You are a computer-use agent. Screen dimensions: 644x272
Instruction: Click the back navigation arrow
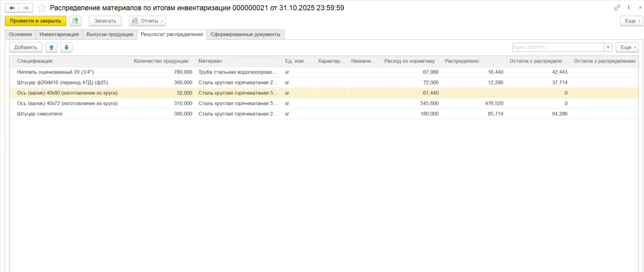(x=12, y=8)
